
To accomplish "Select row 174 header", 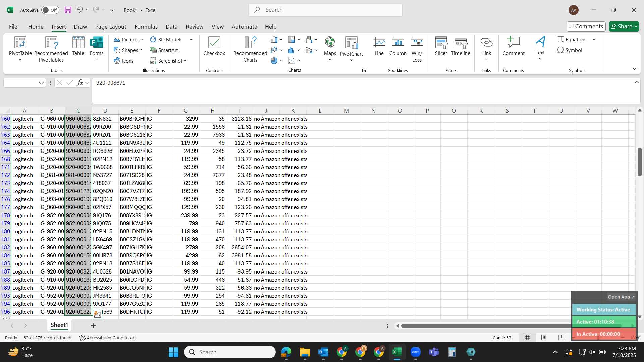I will [5, 191].
